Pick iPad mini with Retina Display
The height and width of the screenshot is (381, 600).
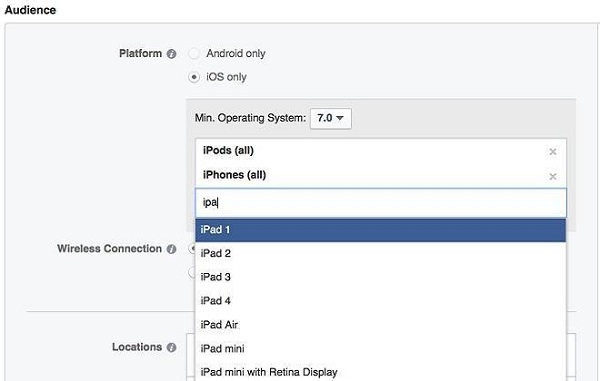tap(380, 372)
